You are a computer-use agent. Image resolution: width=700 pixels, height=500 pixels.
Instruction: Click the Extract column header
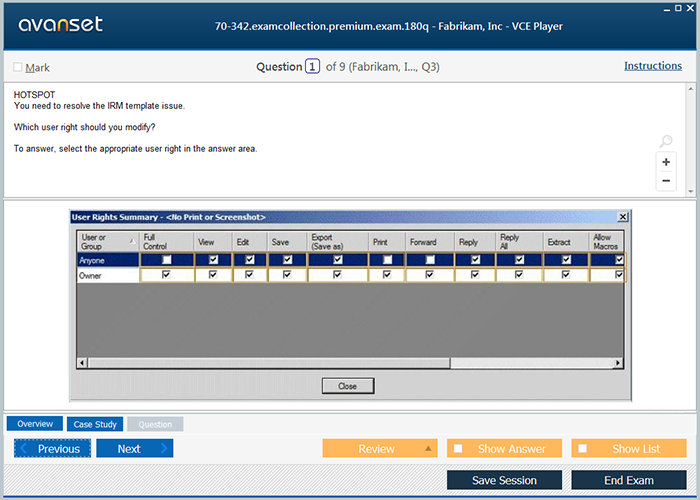point(566,242)
